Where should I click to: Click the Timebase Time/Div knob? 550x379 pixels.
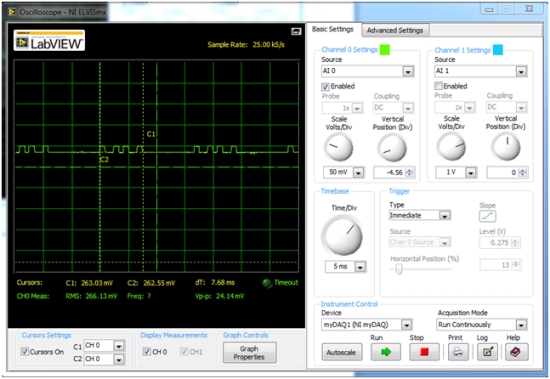pos(342,235)
